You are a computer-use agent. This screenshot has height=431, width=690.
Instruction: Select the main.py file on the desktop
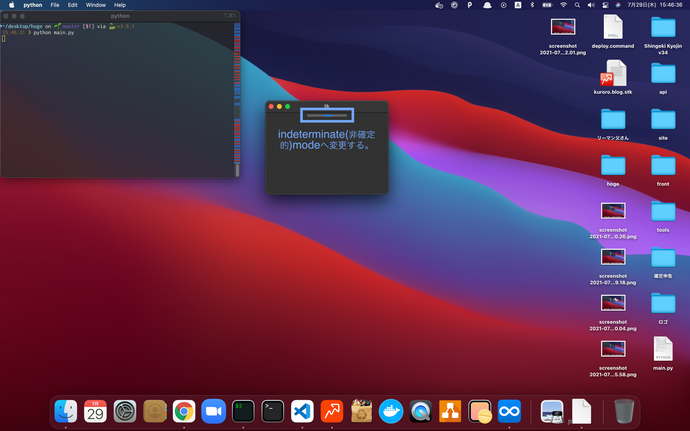tap(663, 349)
